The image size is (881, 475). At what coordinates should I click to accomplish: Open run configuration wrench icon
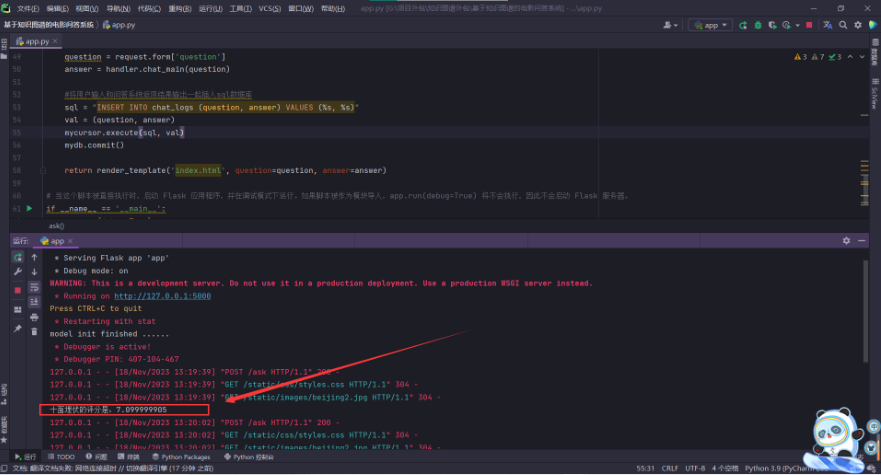(17, 272)
